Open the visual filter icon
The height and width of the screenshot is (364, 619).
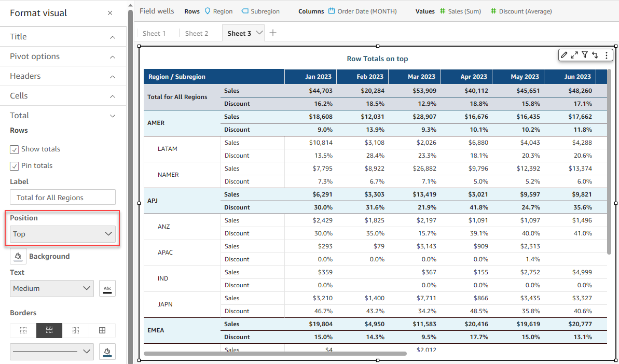585,55
